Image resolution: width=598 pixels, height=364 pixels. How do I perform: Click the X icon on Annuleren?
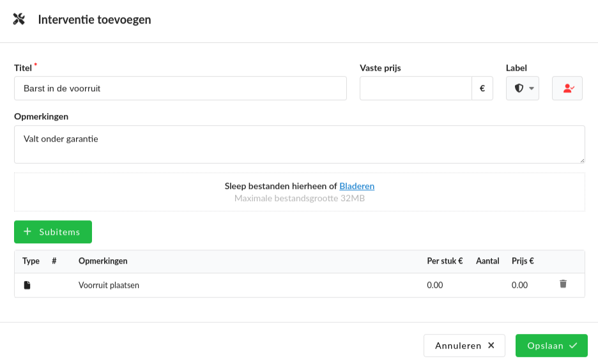[x=491, y=345]
